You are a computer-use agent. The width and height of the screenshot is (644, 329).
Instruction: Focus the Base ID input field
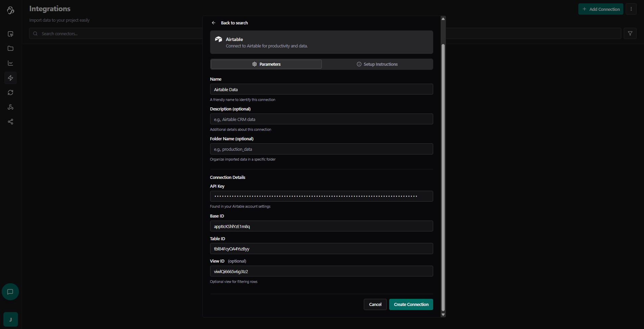tap(321, 226)
